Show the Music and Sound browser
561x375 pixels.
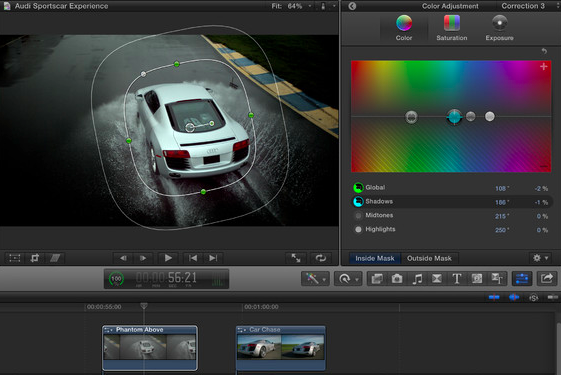(417, 278)
